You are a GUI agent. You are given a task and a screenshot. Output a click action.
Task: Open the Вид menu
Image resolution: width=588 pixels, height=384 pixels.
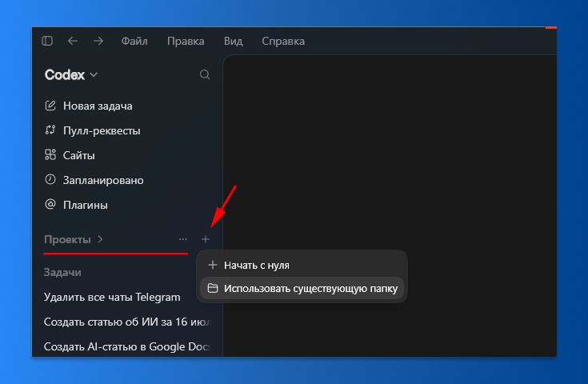click(234, 41)
